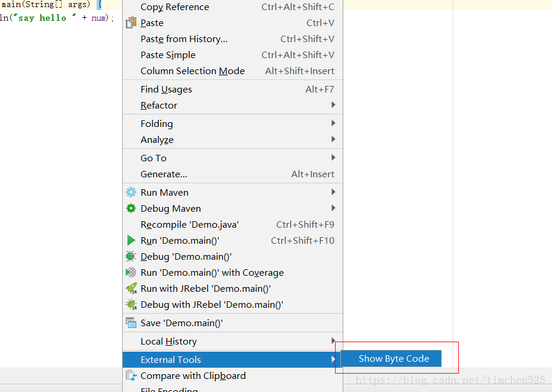The image size is (552, 392).
Task: Open the Refactor menu entry
Action: click(232, 106)
